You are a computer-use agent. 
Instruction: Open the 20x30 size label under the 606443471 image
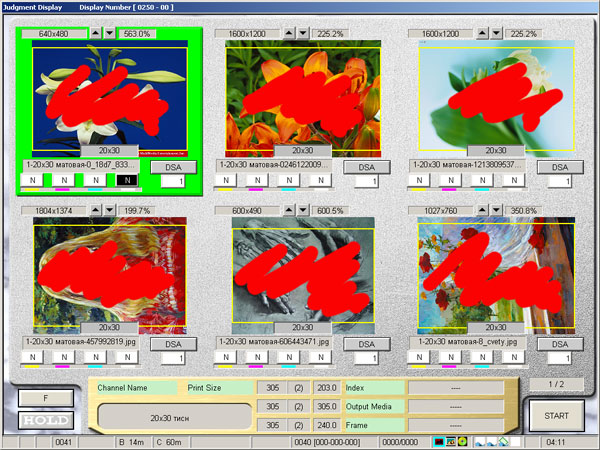pos(302,327)
